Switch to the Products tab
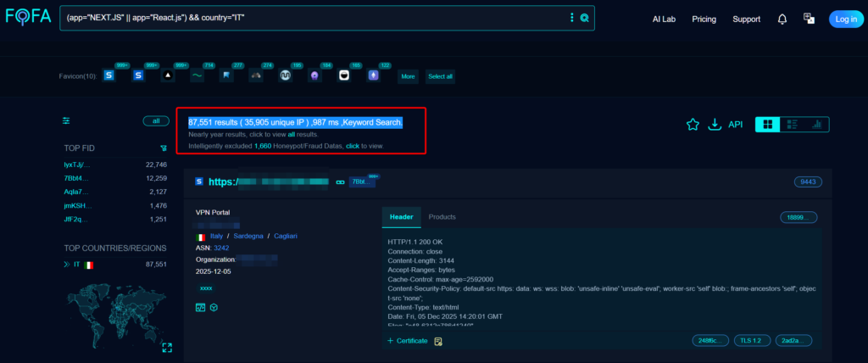 [x=442, y=217]
